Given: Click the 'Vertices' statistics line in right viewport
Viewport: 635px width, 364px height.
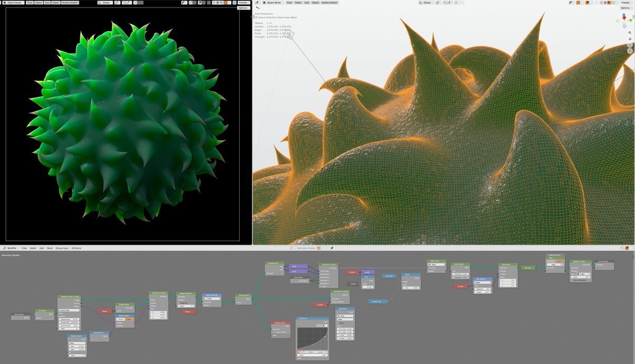Looking at the screenshot, I should (x=273, y=26).
